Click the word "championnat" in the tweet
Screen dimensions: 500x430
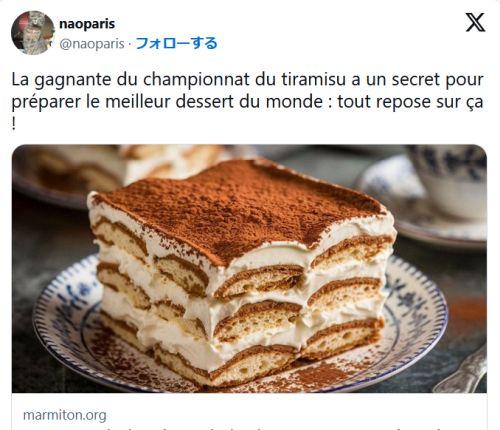(196, 80)
